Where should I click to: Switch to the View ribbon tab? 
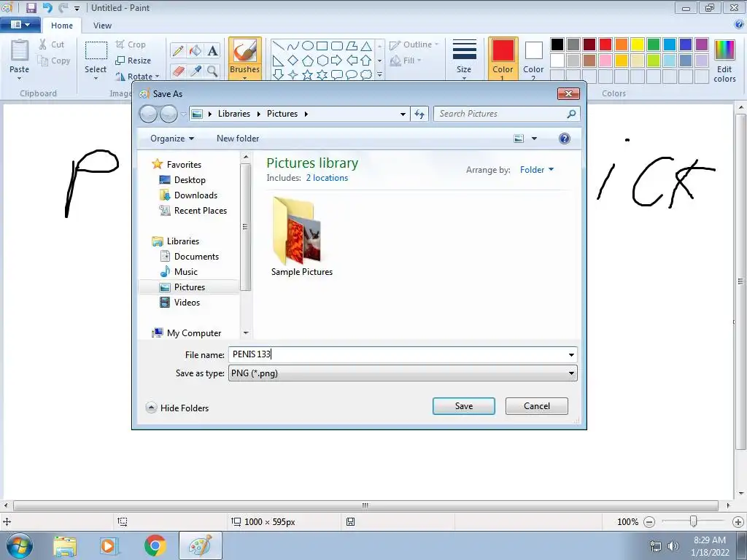pyautogui.click(x=102, y=26)
